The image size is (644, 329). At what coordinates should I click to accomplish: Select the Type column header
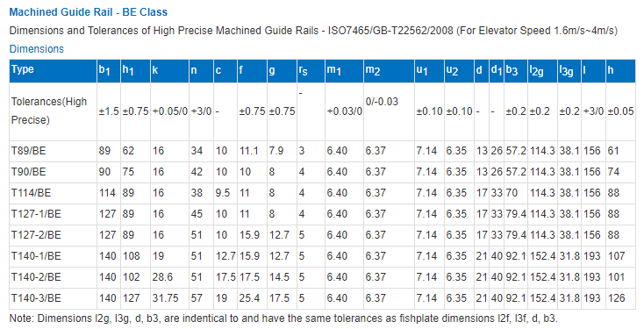click(x=23, y=69)
